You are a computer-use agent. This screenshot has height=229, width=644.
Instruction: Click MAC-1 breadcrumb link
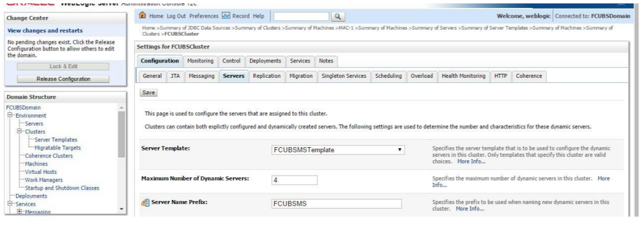pos(346,28)
